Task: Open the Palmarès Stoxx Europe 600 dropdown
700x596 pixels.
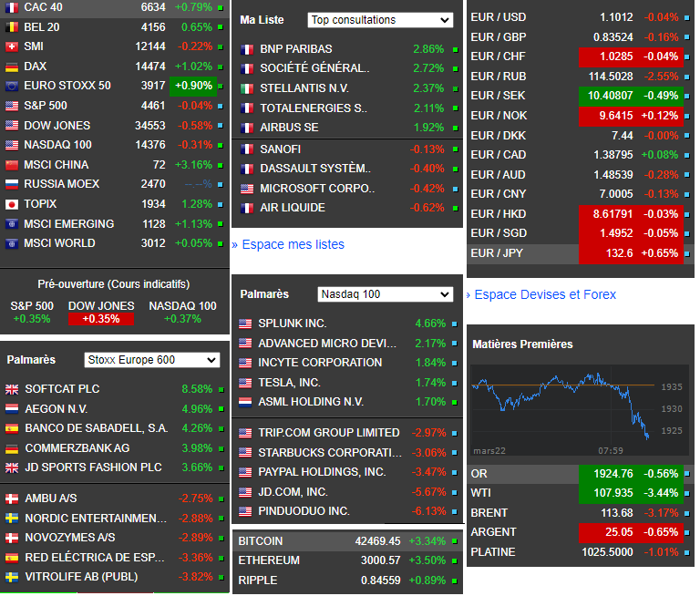Action: click(152, 360)
